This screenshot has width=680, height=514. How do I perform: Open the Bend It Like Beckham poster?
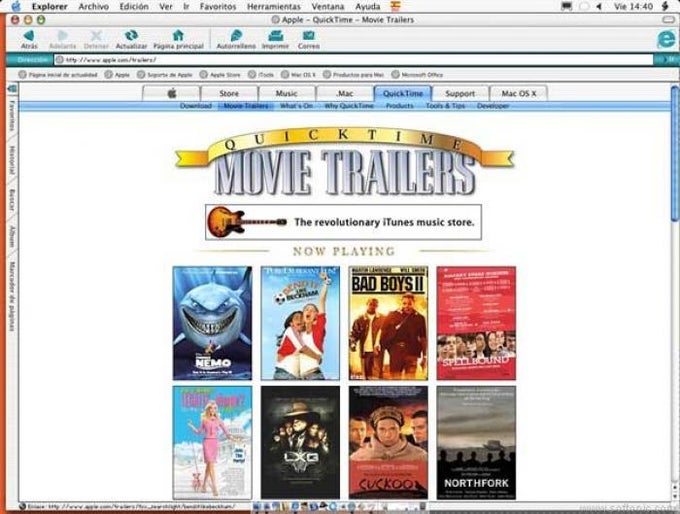(300, 323)
